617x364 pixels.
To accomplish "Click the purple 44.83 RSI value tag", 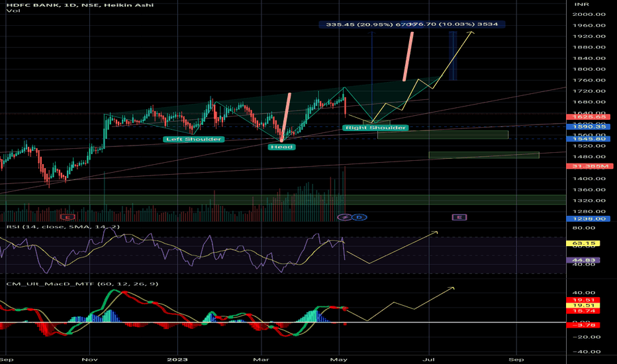I will 583,260.
